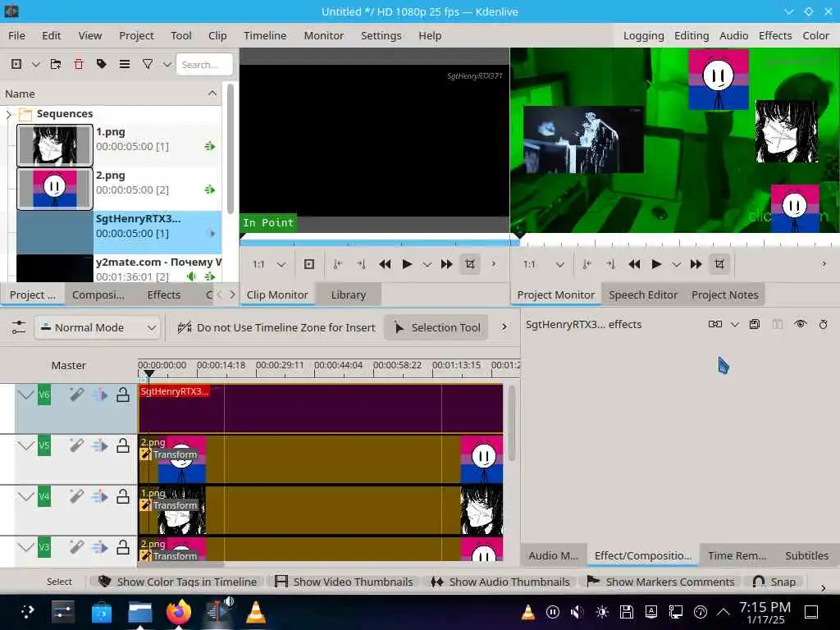Viewport: 840px width, 630px height.
Task: Open Project Monitor play options dropdown arrow
Action: pos(677,265)
